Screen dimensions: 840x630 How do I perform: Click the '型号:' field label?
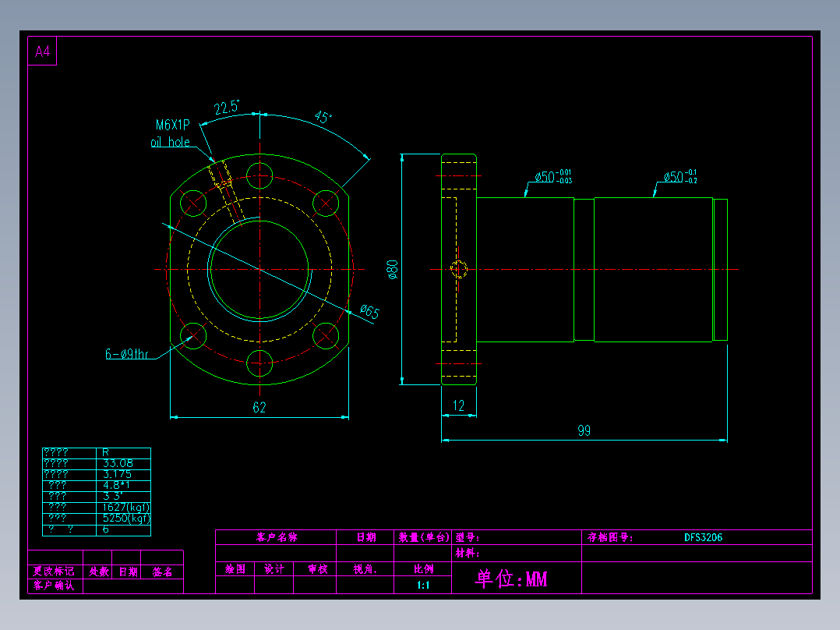click(x=468, y=537)
